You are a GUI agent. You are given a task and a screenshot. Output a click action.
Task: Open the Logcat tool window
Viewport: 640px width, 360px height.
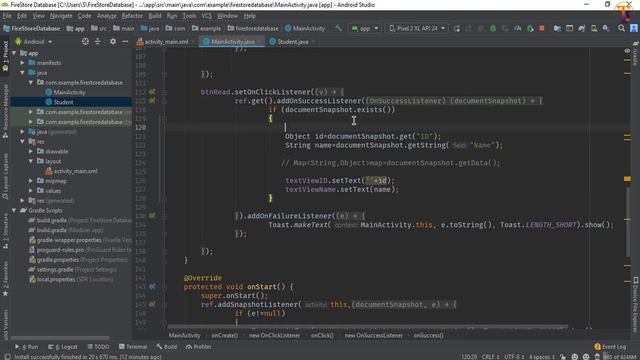(63, 347)
